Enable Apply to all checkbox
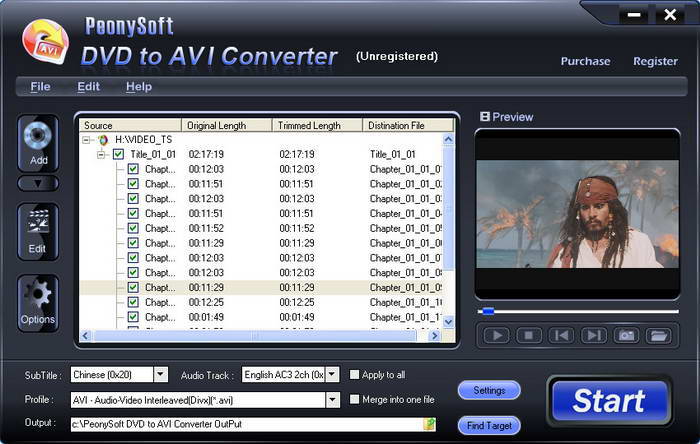Viewport: 700px width, 444px height. point(354,374)
